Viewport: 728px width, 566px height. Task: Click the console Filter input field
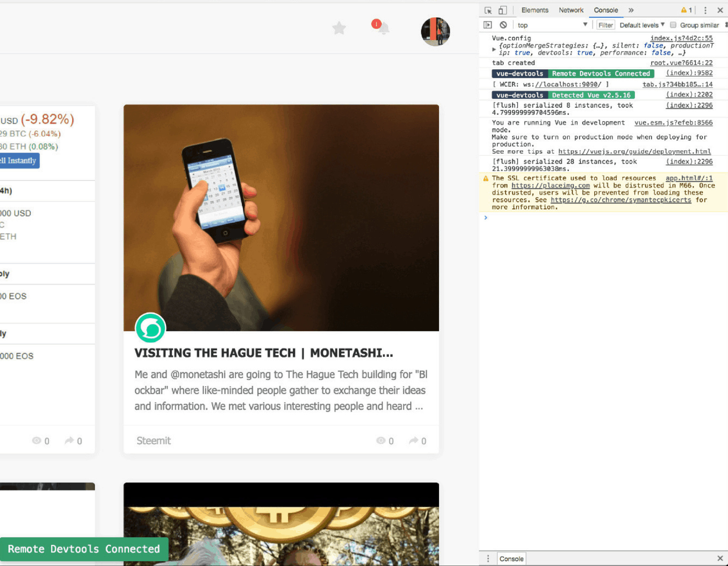[605, 25]
